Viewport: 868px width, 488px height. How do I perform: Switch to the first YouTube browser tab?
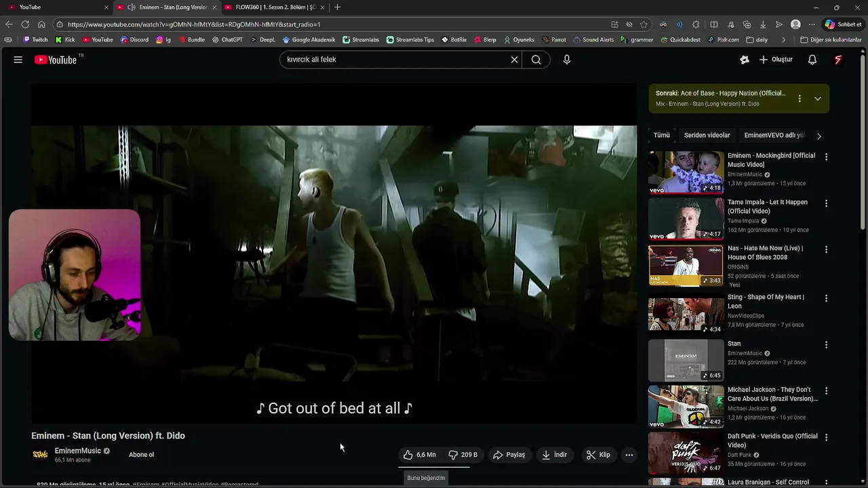pyautogui.click(x=58, y=7)
